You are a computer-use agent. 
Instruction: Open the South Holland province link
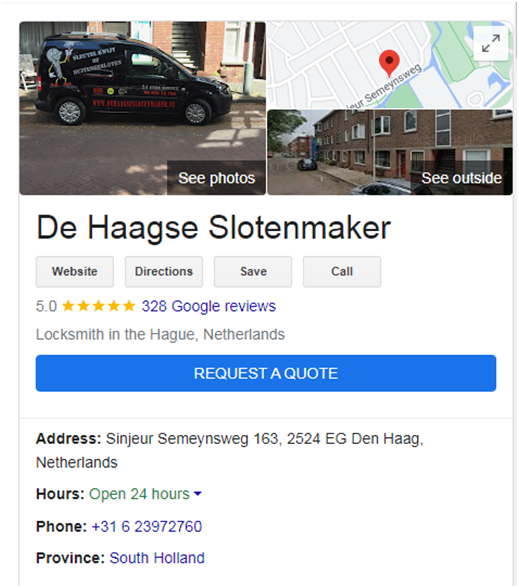click(x=157, y=558)
